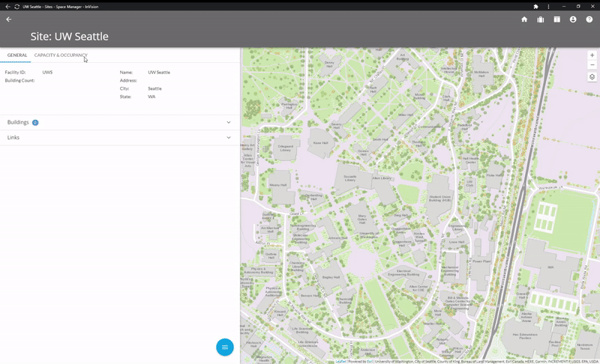Open the three-dot window menu

click(548, 7)
